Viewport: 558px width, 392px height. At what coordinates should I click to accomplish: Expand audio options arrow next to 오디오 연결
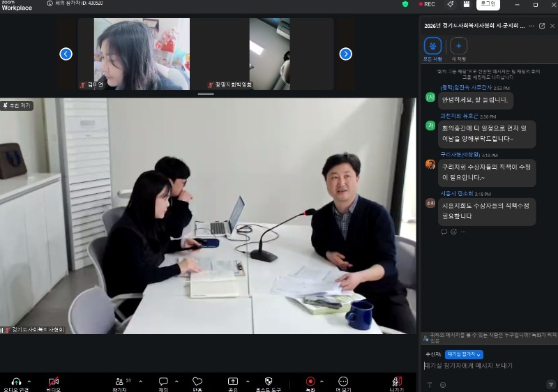click(x=29, y=382)
